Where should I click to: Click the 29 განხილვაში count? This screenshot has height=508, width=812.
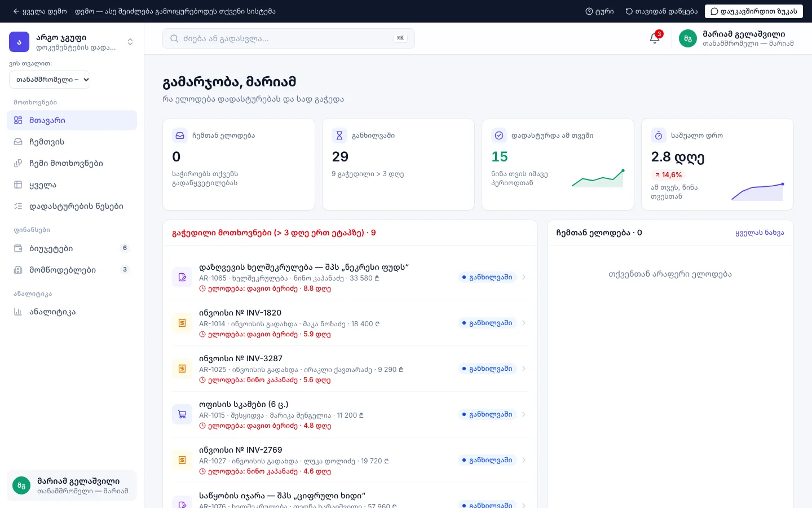340,156
